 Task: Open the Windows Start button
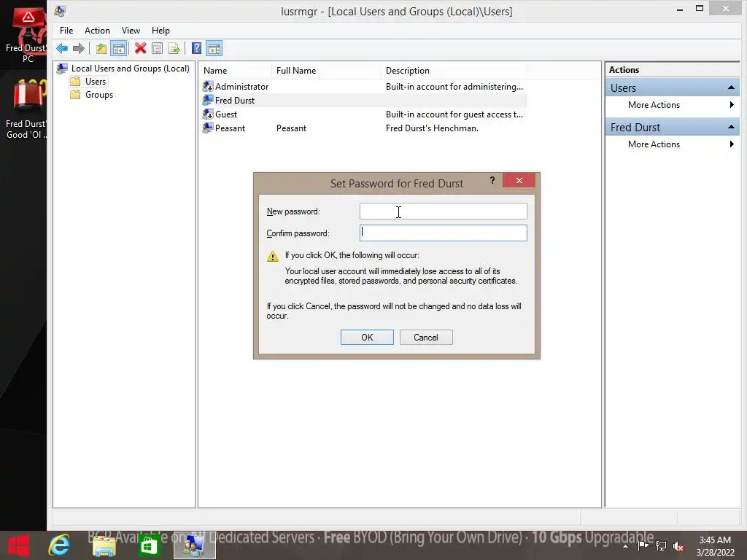coord(19,545)
